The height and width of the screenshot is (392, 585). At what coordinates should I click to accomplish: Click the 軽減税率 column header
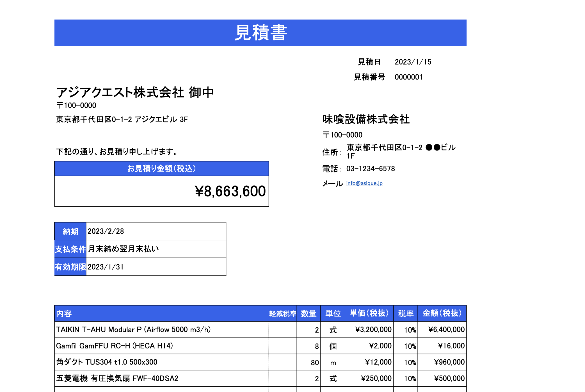click(x=282, y=314)
